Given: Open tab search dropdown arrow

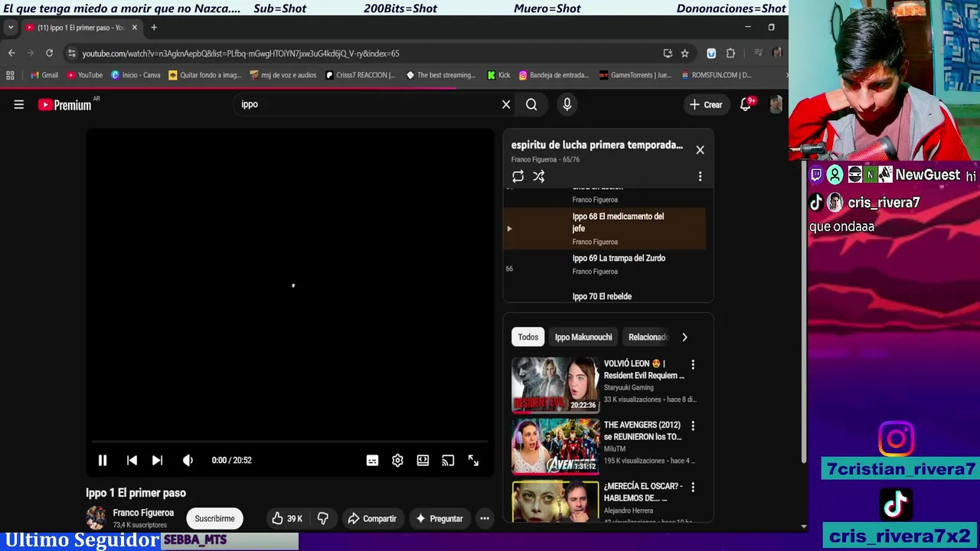Looking at the screenshot, I should click(x=11, y=28).
